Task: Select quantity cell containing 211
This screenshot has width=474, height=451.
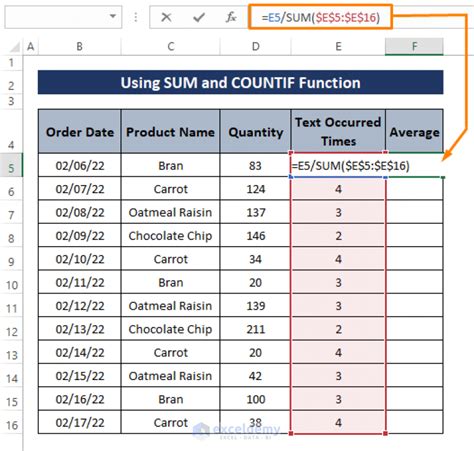Action: (x=255, y=329)
